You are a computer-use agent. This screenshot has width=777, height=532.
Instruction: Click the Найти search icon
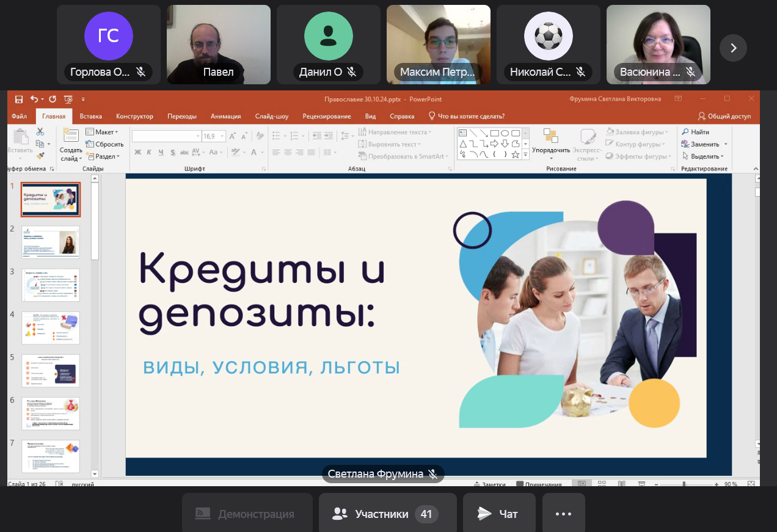coord(696,132)
